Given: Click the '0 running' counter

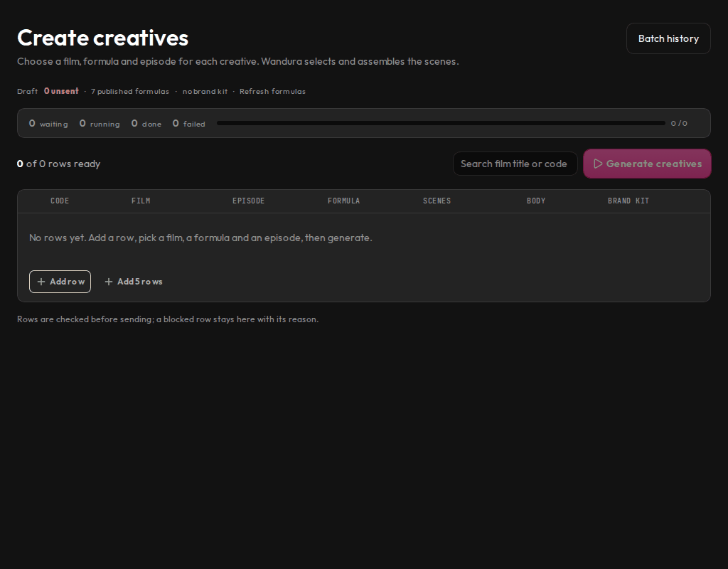Looking at the screenshot, I should [100, 123].
